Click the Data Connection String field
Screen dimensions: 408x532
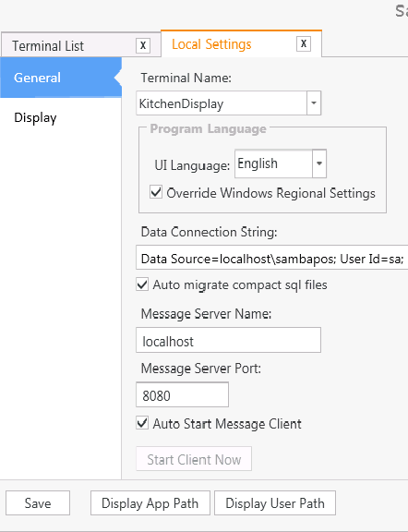[x=272, y=258]
